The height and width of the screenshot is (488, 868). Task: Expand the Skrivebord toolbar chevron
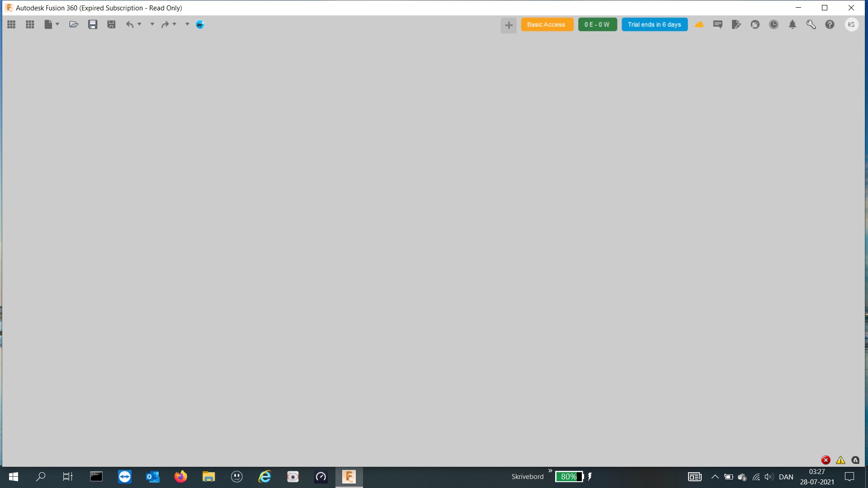point(550,471)
